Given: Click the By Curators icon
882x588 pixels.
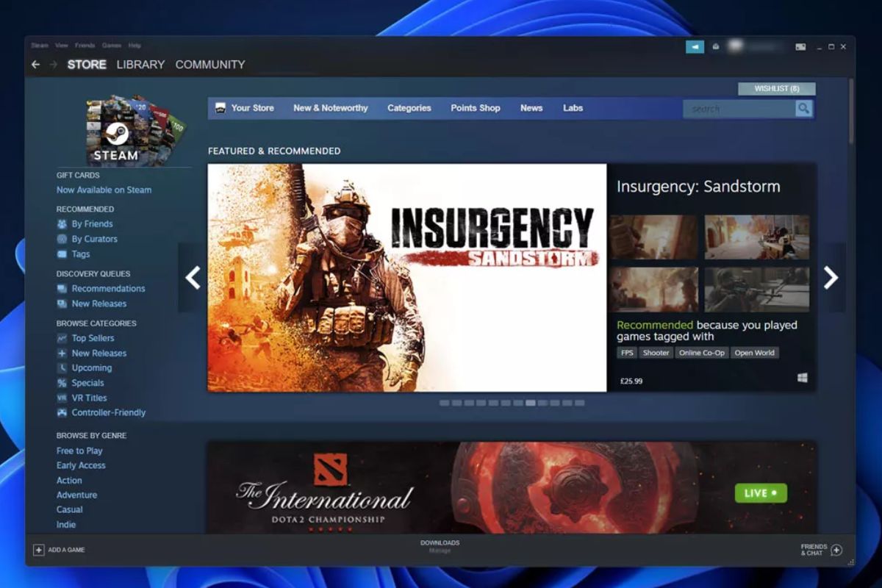Looking at the screenshot, I should click(62, 239).
